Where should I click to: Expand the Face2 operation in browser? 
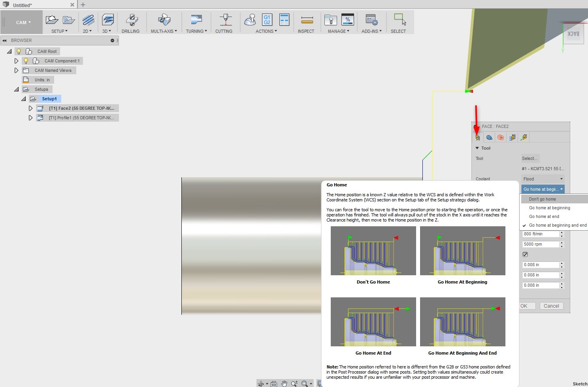30,108
